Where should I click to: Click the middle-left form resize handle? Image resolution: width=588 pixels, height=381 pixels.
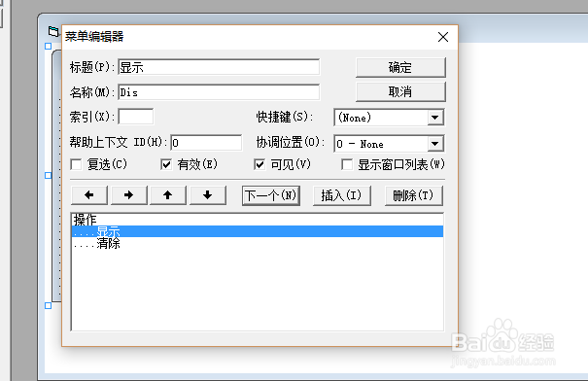tap(48, 176)
